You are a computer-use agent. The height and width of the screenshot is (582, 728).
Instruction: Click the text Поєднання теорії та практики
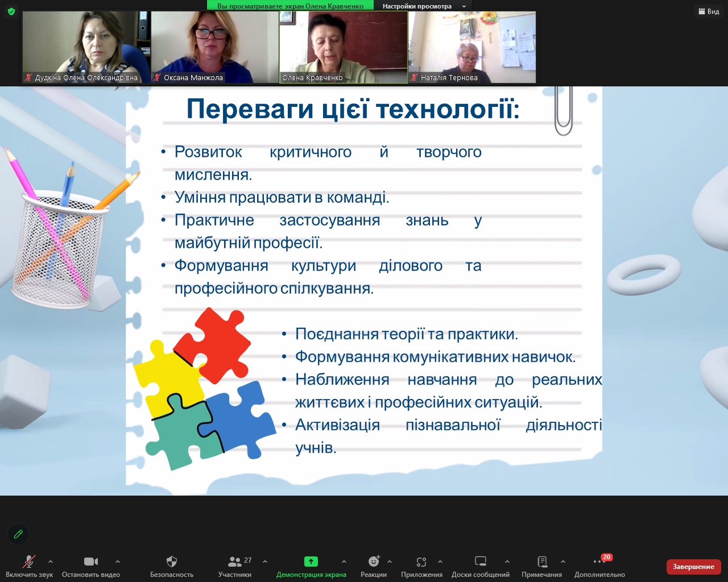(x=407, y=334)
